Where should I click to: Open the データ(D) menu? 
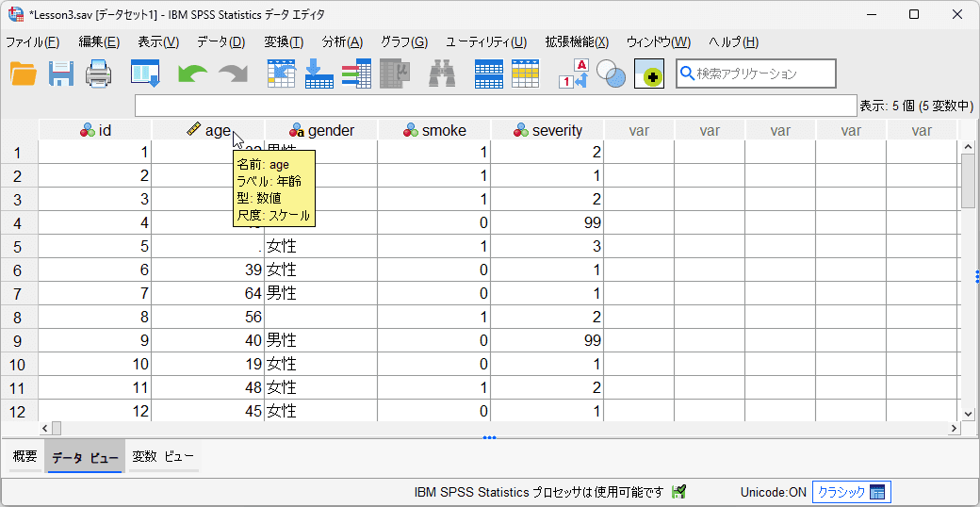(220, 42)
